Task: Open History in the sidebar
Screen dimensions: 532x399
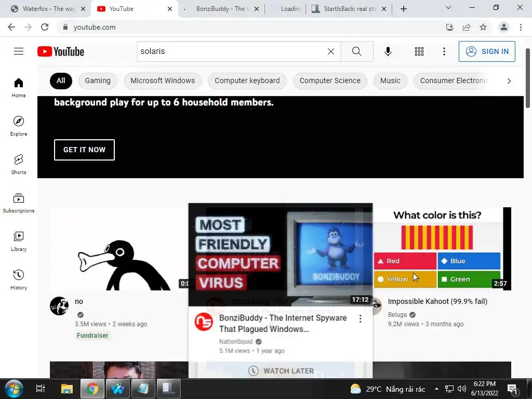Action: (19, 280)
